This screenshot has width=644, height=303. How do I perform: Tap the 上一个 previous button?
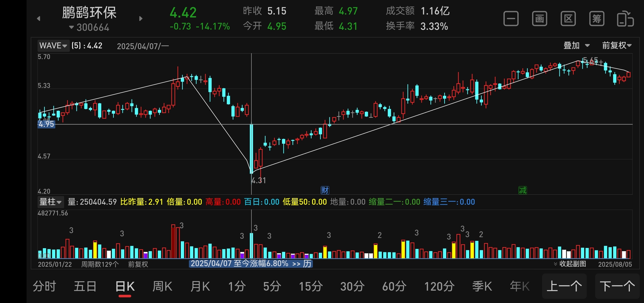tap(564, 286)
